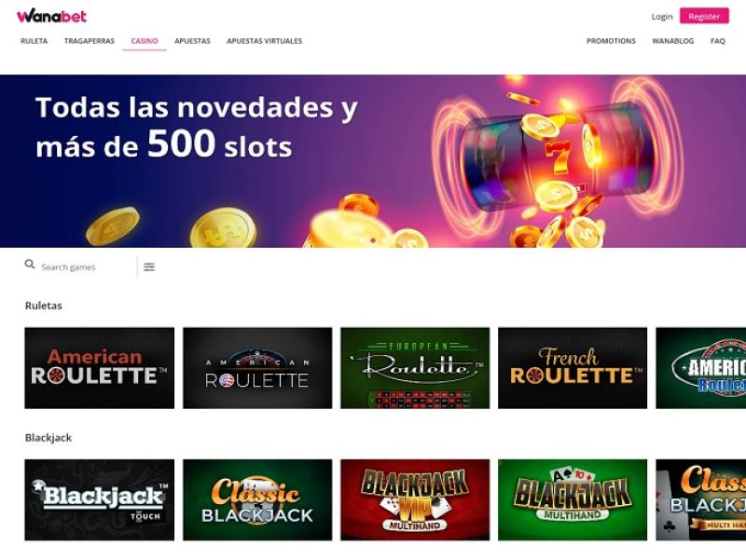
Task: Select the CASINO tab
Action: 145,41
